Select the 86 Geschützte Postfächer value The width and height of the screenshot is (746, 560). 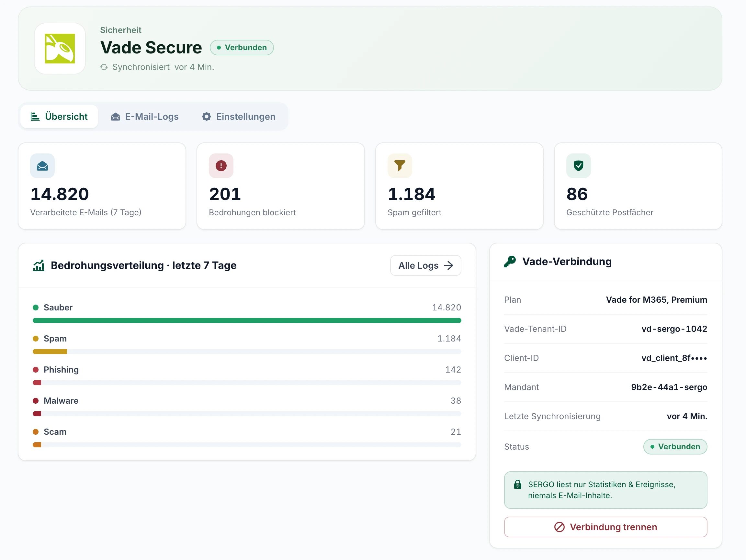click(577, 194)
